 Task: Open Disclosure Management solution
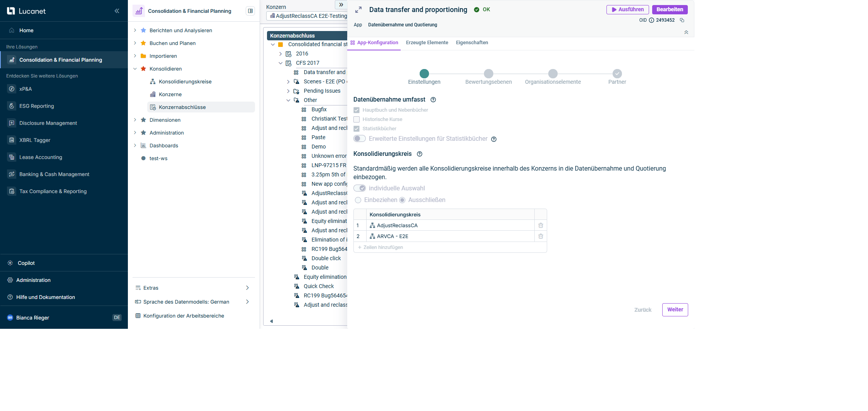[48, 123]
